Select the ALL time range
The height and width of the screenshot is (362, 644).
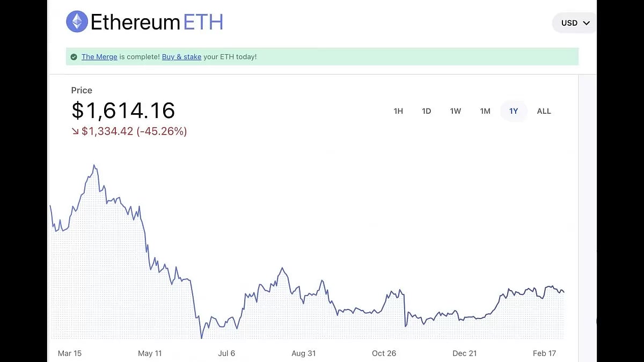[544, 111]
